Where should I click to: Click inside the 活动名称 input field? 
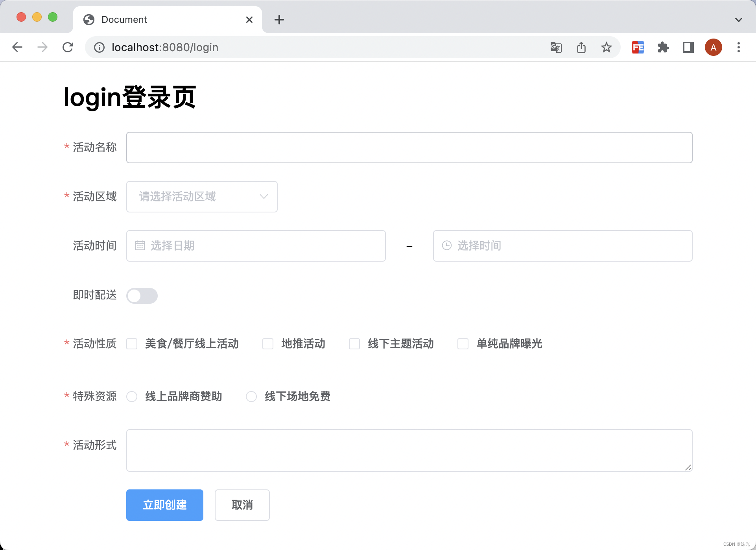(x=409, y=147)
